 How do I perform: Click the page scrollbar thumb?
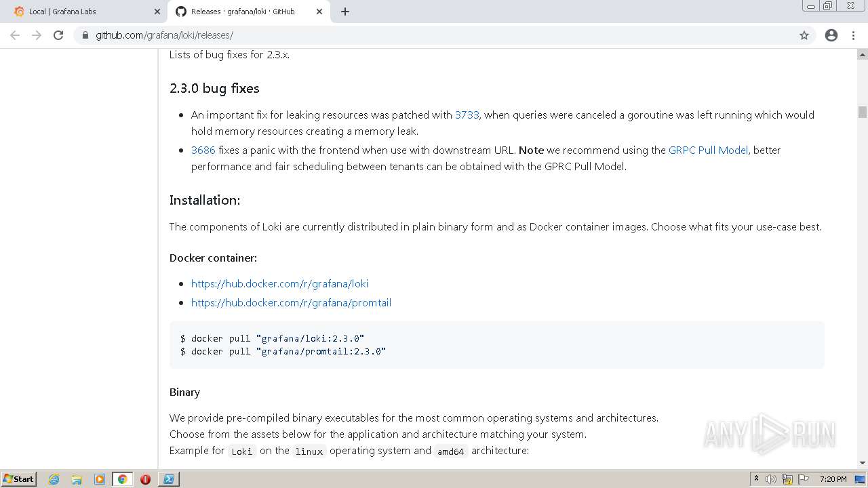tap(863, 113)
